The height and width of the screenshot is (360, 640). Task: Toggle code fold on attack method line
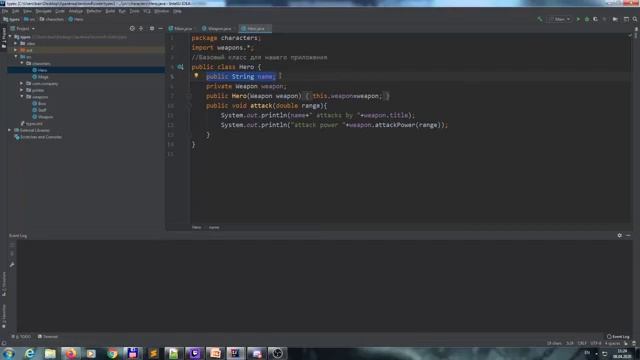pyautogui.click(x=189, y=106)
